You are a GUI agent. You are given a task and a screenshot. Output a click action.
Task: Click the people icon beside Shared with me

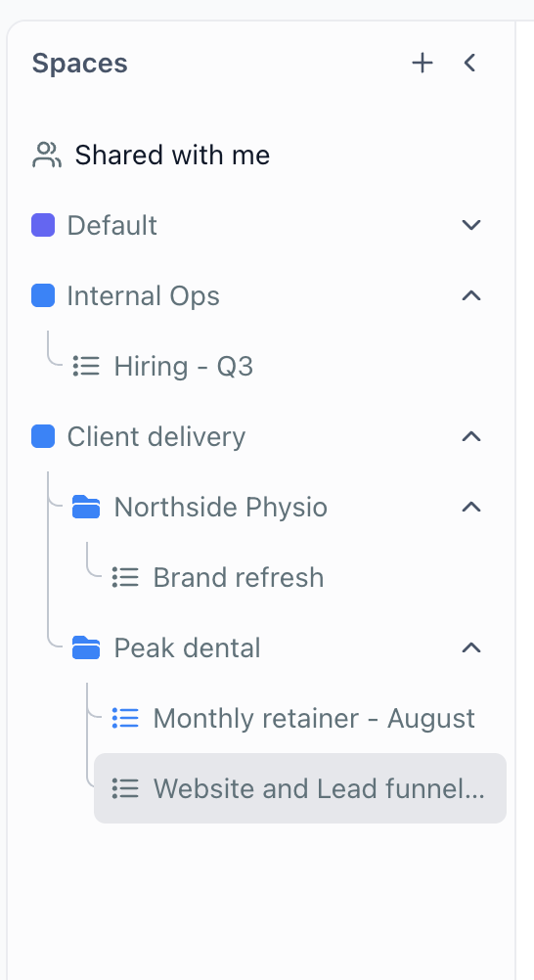point(47,155)
